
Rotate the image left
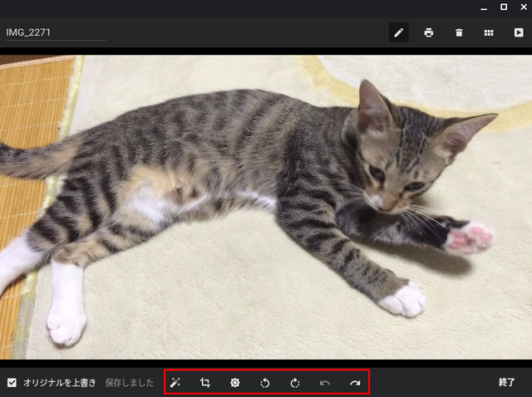point(265,383)
